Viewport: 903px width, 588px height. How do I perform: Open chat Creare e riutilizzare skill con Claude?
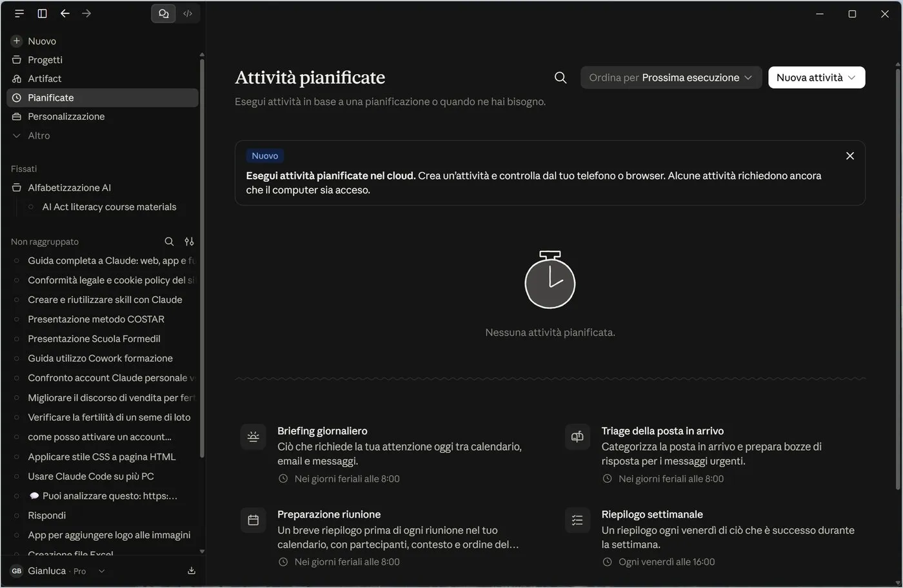tap(103, 299)
